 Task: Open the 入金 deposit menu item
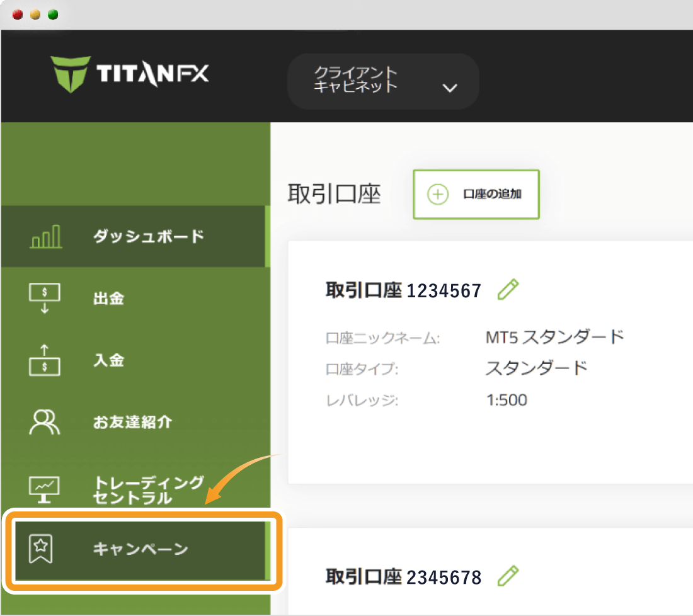tap(135, 360)
